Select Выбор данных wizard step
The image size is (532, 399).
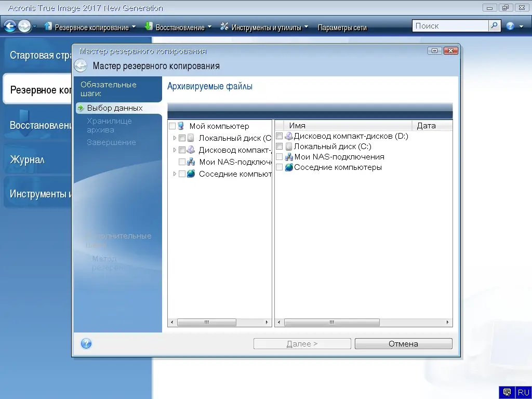point(119,108)
